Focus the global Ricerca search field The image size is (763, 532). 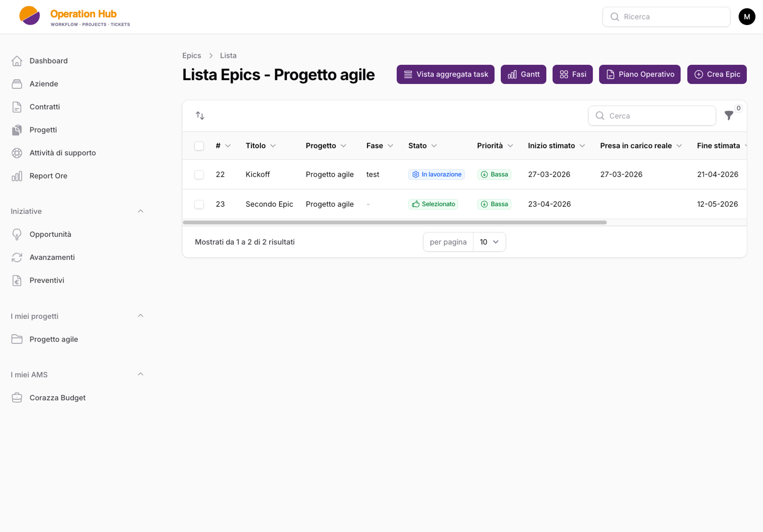point(666,17)
